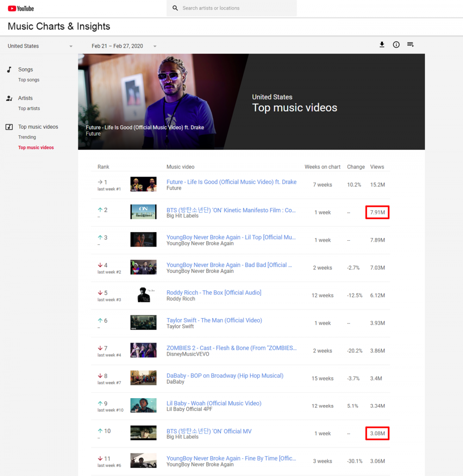Viewport: 463px width, 476px height.
Task: Open the Feb 21 – Feb 27, 2020 date dropdown
Action: coord(124,46)
